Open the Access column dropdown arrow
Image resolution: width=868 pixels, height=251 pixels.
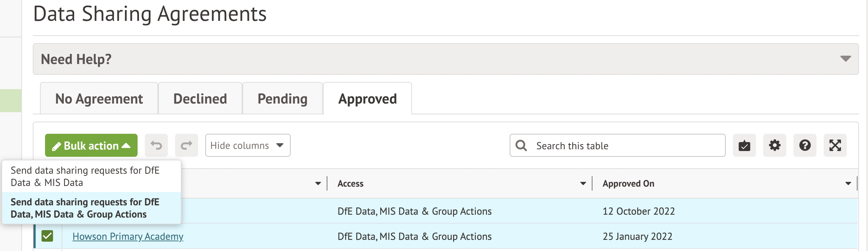pos(583,184)
